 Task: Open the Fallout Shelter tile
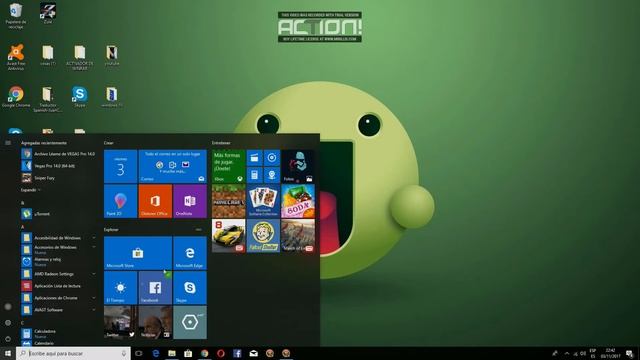(x=263, y=236)
